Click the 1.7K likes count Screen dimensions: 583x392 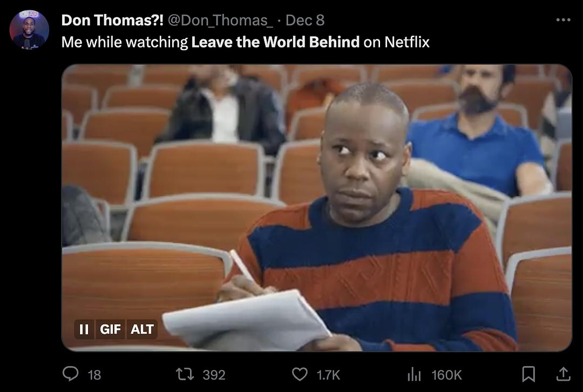(328, 375)
